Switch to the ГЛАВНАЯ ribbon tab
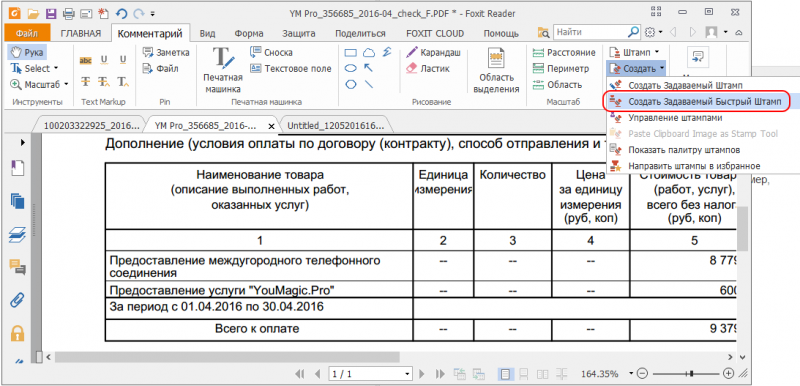This screenshot has height=386, width=800. point(81,34)
